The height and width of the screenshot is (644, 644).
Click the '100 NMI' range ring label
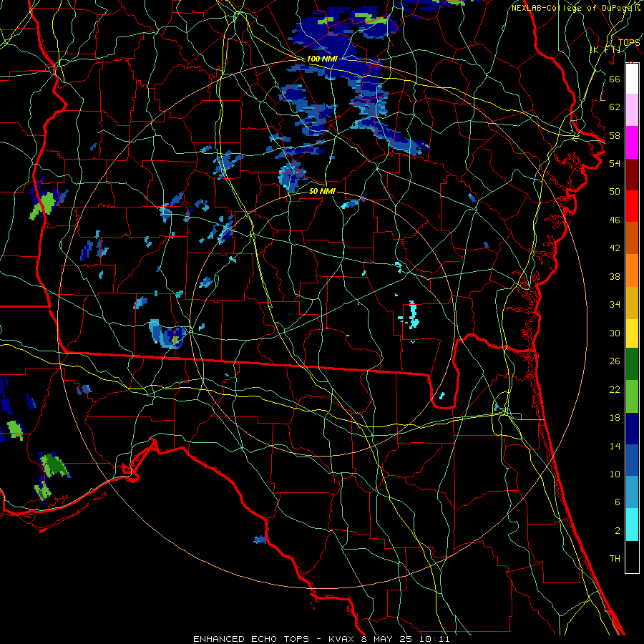[x=322, y=59]
